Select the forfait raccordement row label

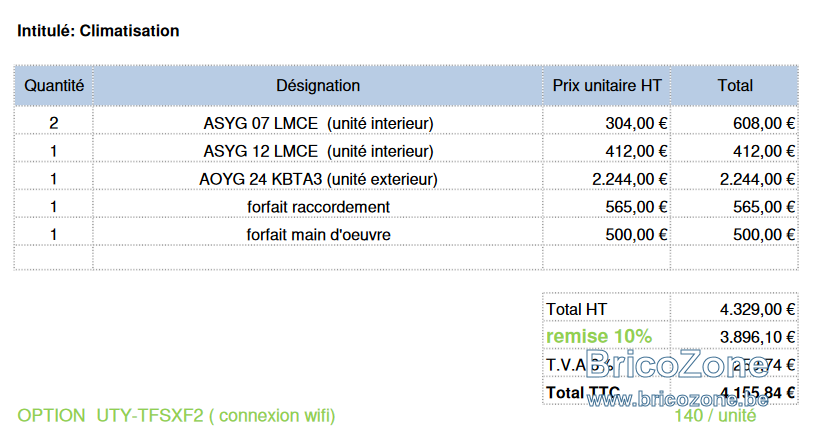click(x=318, y=206)
